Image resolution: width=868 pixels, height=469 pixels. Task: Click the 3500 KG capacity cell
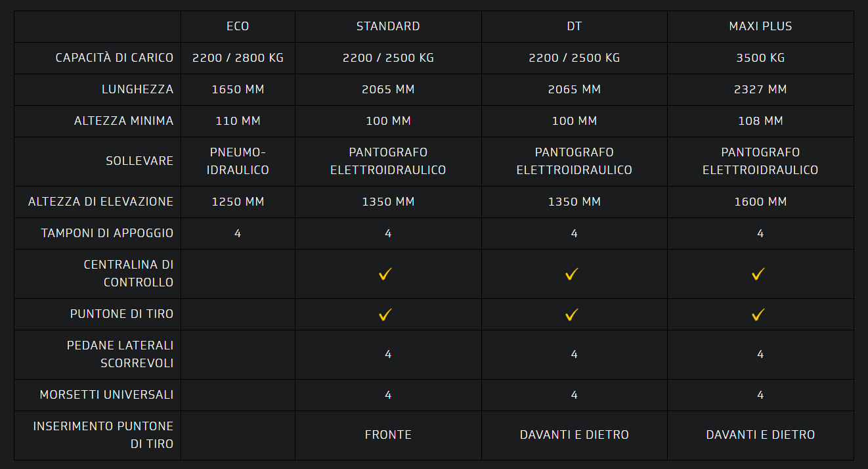point(760,58)
